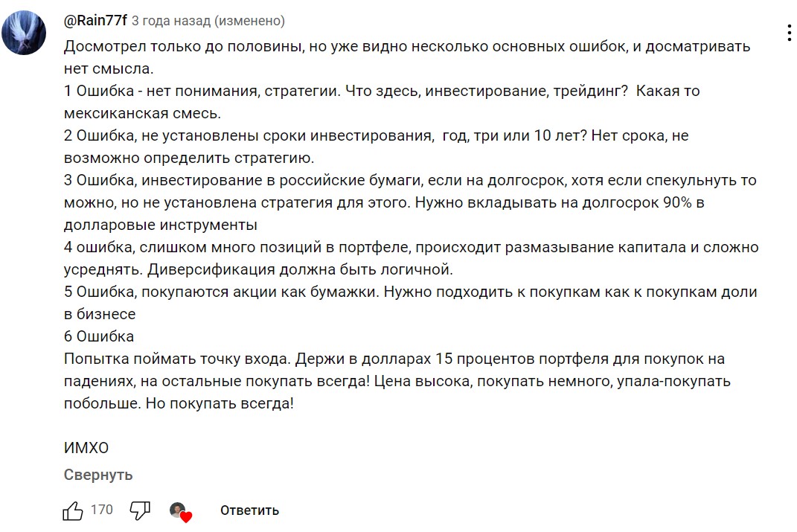
Task: Reply using the "Ответить" button
Action: point(249,510)
